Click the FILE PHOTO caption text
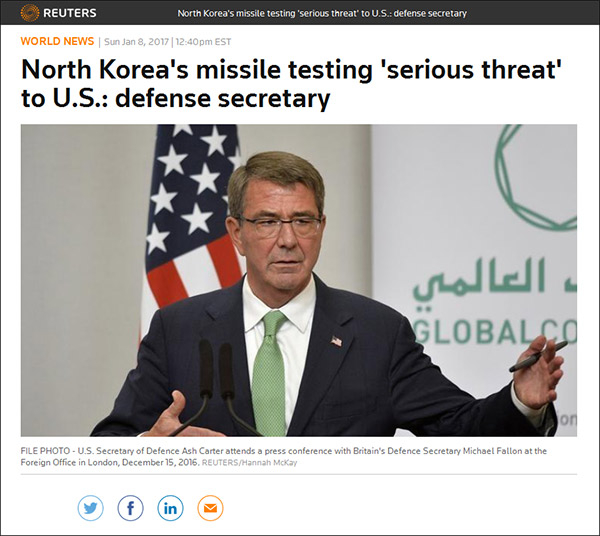 [284, 456]
